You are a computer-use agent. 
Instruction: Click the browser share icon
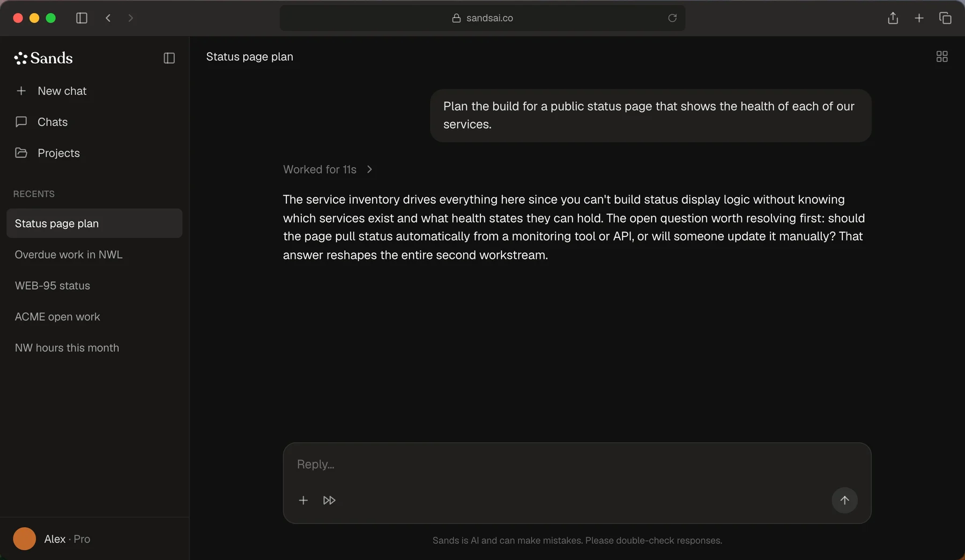click(x=893, y=18)
